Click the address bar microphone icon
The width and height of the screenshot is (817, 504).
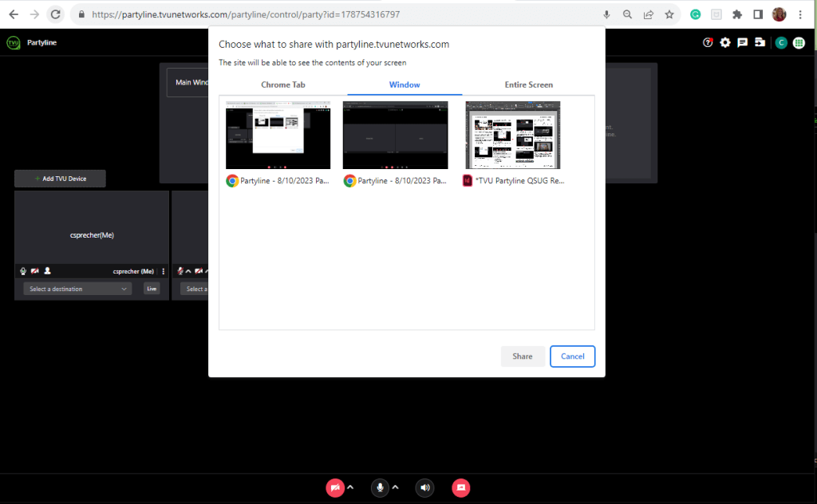(x=606, y=14)
